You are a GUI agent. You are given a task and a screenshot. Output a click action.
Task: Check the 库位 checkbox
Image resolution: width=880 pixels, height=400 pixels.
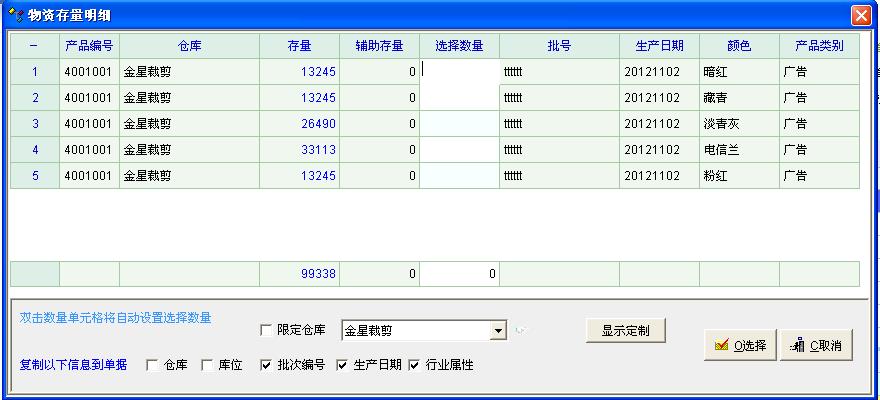[208, 365]
